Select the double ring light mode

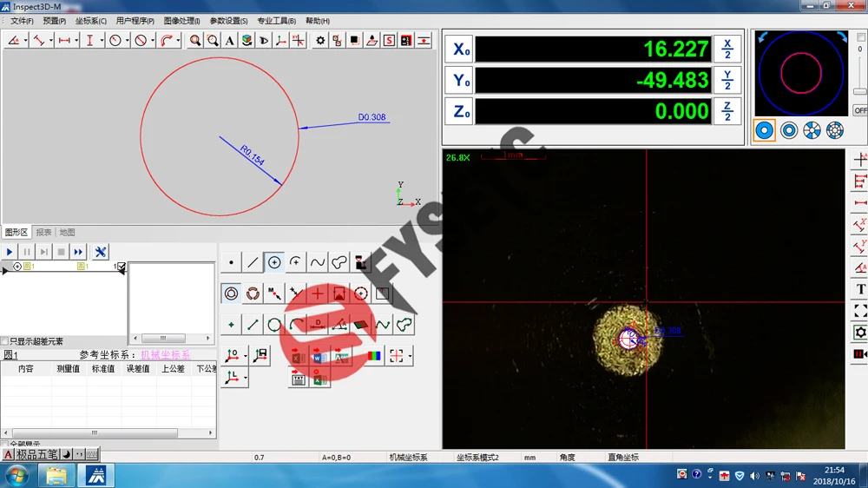pos(789,130)
